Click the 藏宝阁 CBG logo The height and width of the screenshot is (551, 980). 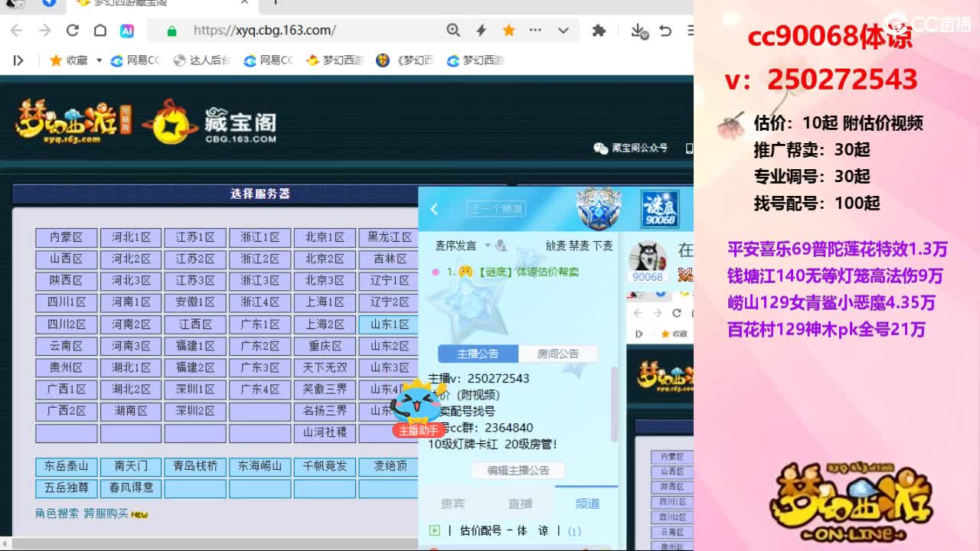coord(211,122)
